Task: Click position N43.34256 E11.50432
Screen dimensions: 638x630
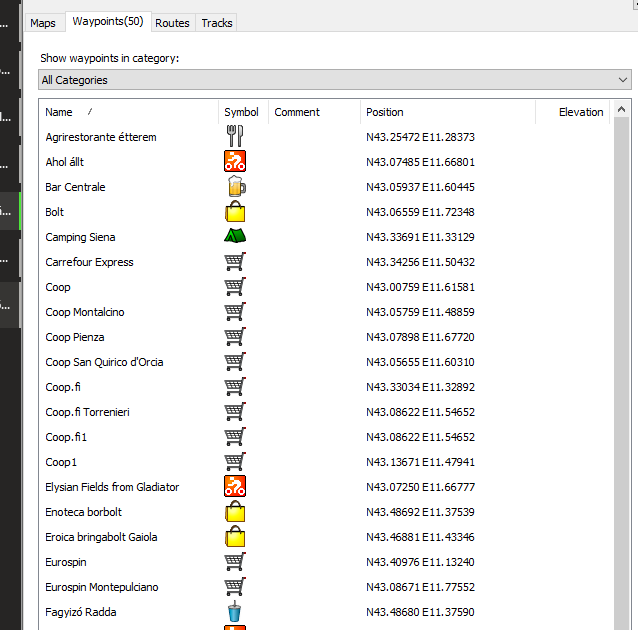Action: click(x=420, y=262)
